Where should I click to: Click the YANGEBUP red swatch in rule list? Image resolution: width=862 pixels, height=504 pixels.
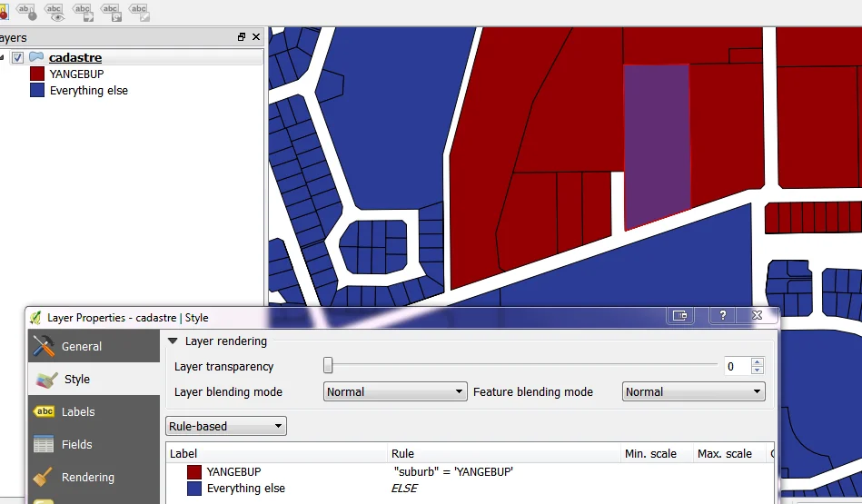(194, 471)
